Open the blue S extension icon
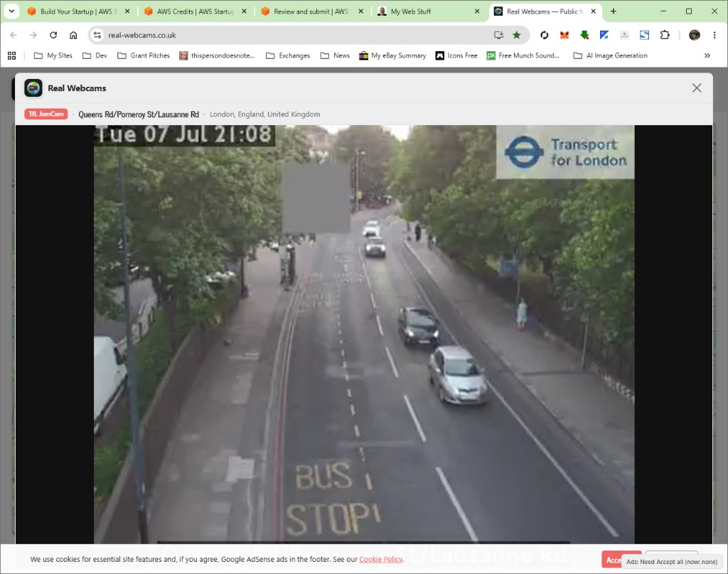 click(x=644, y=35)
